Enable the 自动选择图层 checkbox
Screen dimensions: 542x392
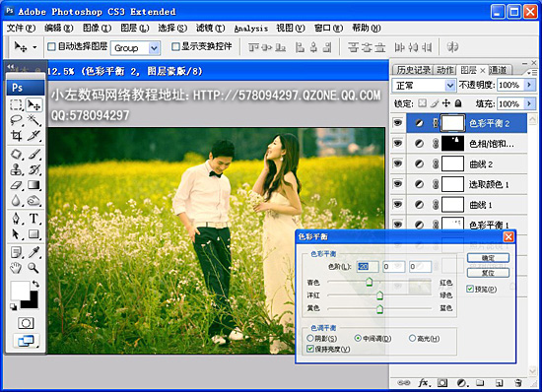point(51,46)
